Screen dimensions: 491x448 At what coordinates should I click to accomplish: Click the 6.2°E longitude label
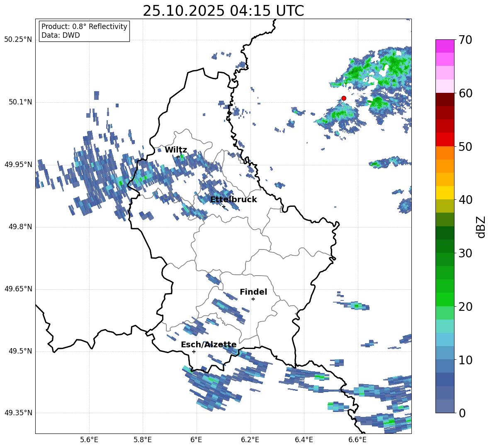click(250, 440)
